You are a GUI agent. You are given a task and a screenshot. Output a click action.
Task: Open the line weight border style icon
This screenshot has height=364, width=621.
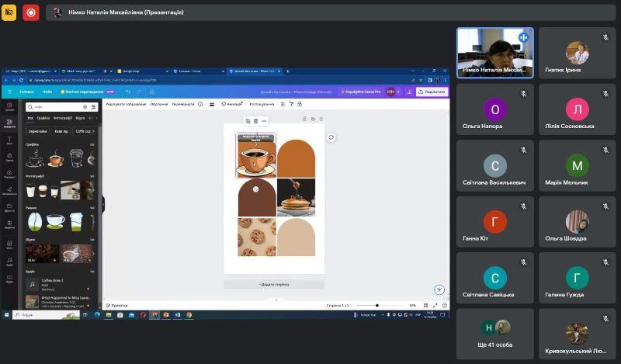pos(212,104)
